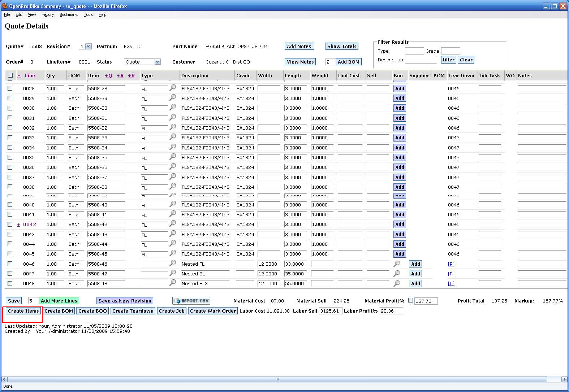569x392 pixels.
Task: Click the Import CSV icon button
Action: click(x=191, y=301)
